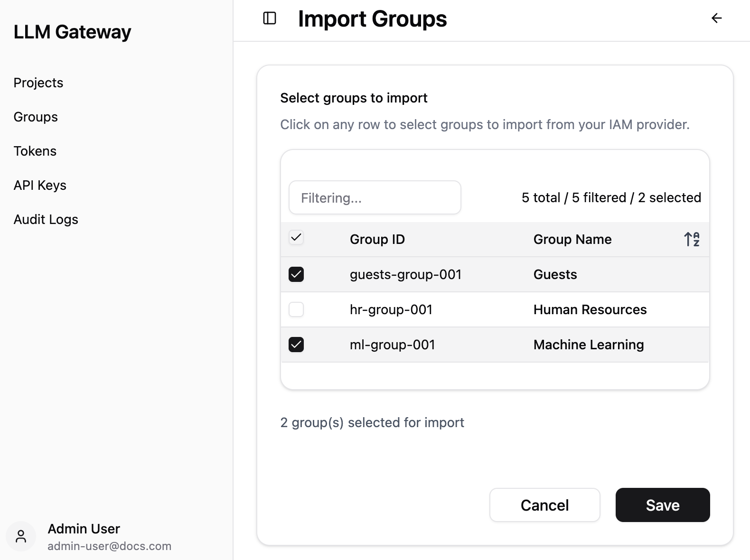Navigate to API Keys
Screen dimensions: 750x560
(40, 185)
